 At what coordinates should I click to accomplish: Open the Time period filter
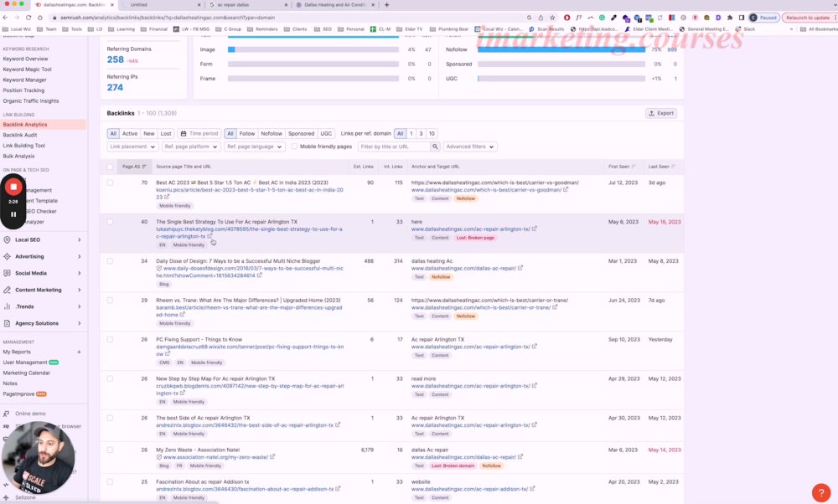pos(199,133)
